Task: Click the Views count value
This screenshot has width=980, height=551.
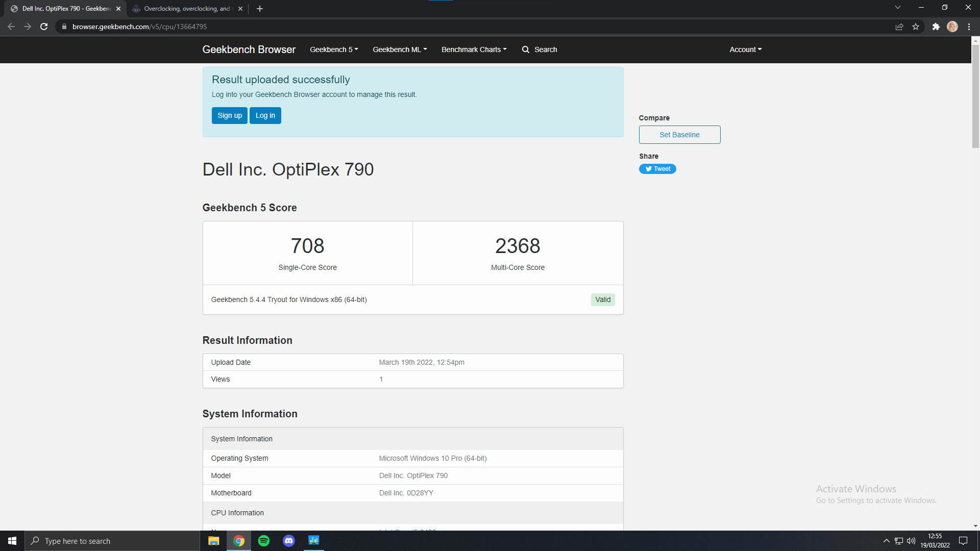Action: (x=381, y=379)
